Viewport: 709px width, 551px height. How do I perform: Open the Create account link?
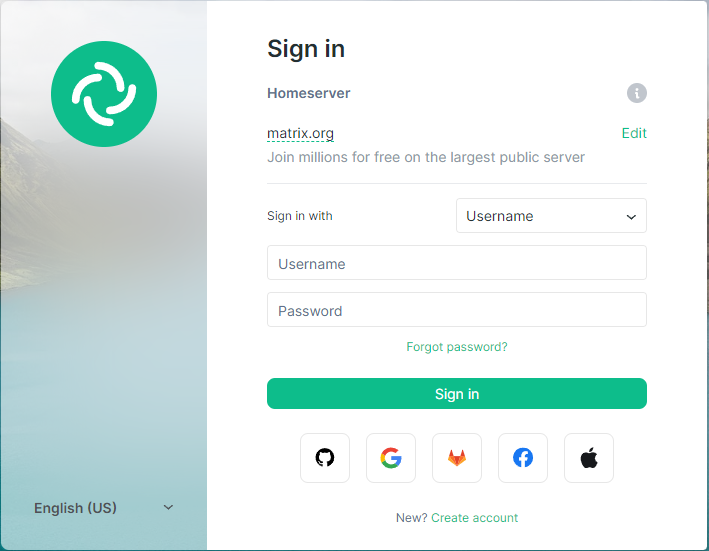[474, 518]
